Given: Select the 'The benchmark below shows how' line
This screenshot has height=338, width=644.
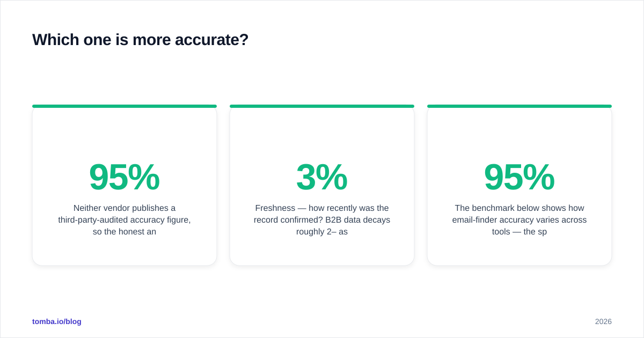Looking at the screenshot, I should 519,208.
